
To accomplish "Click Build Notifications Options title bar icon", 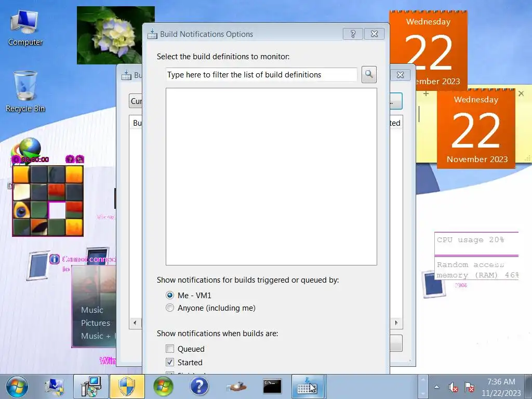I will point(152,34).
